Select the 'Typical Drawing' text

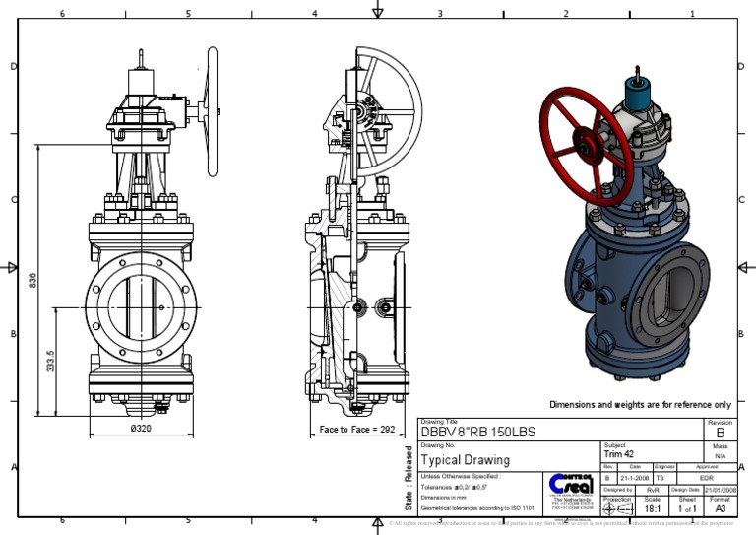(466, 460)
